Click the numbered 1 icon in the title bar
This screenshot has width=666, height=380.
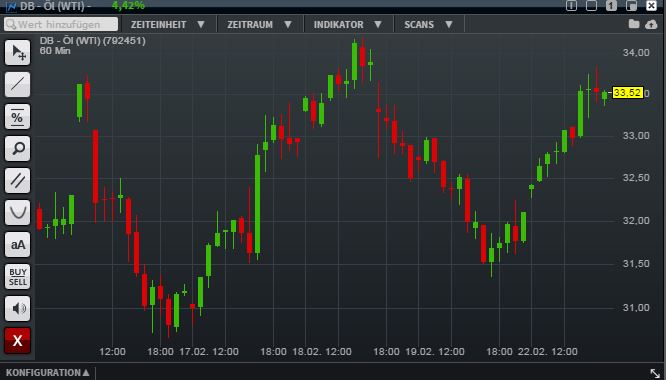[611, 6]
